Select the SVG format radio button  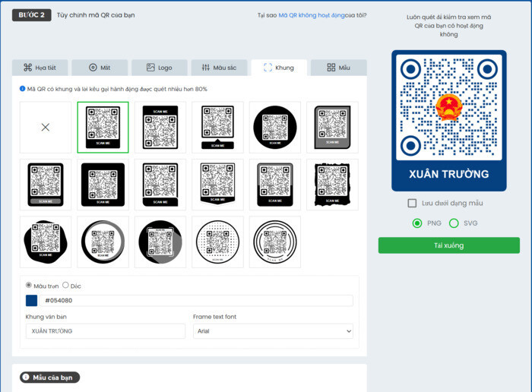454,223
